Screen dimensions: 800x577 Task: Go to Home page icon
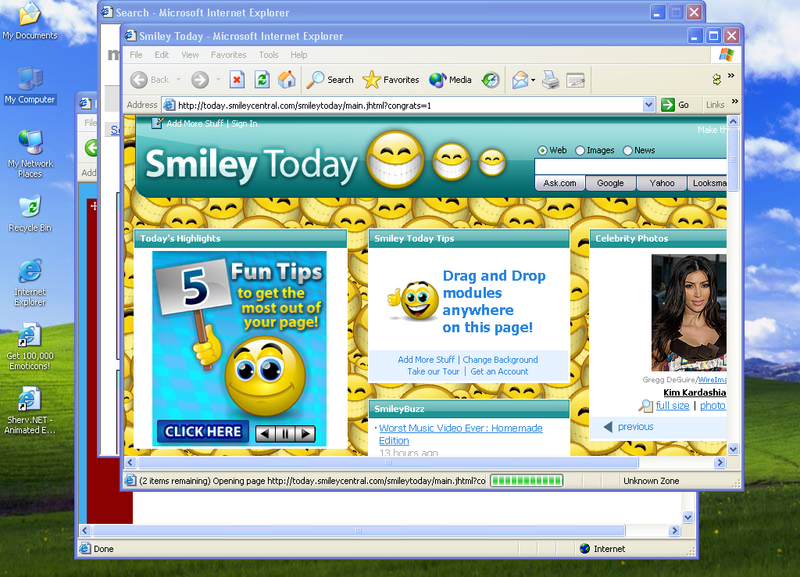(x=287, y=80)
